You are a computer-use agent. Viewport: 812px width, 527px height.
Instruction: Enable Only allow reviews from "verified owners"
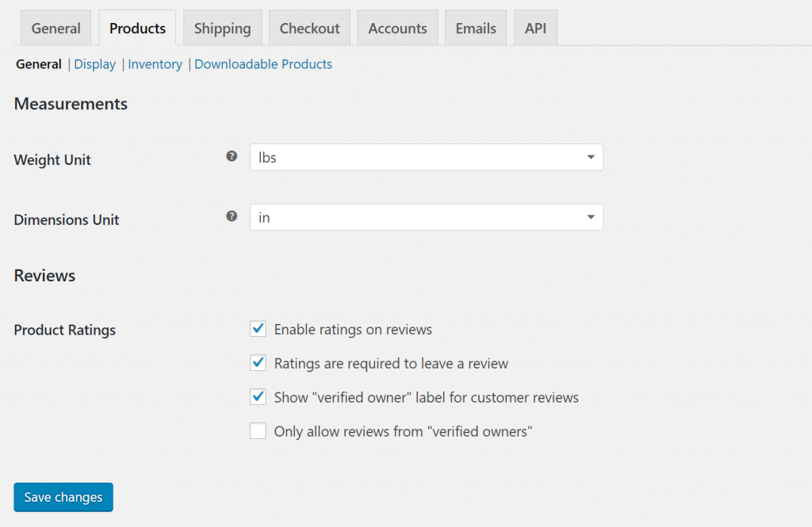258,431
